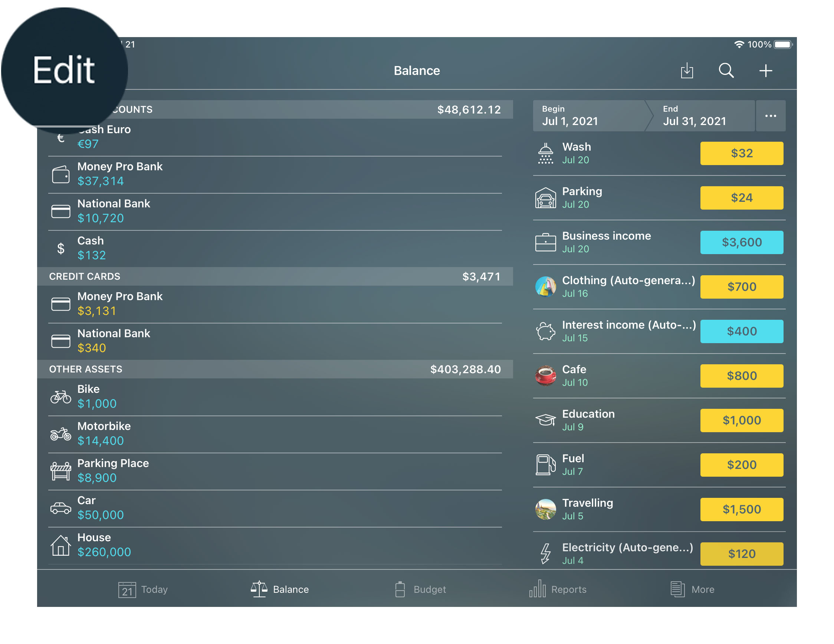Tap the Parking garage category icon
Viewport: 834px width, 644px height.
[546, 198]
